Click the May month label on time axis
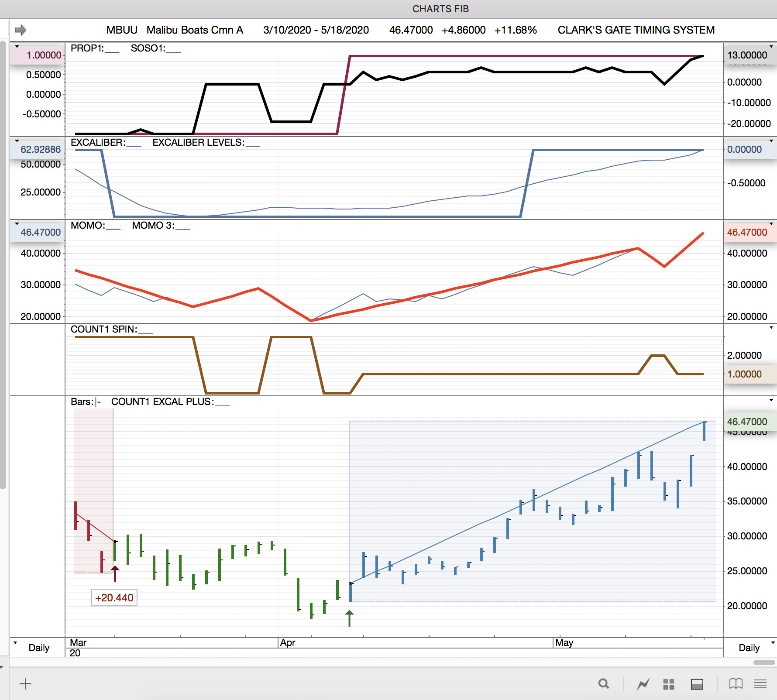777x700 pixels. click(x=564, y=642)
